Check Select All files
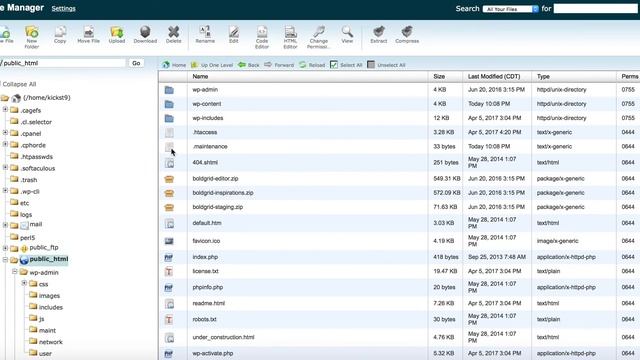Image resolution: width=640 pixels, height=360 pixels. [334, 65]
